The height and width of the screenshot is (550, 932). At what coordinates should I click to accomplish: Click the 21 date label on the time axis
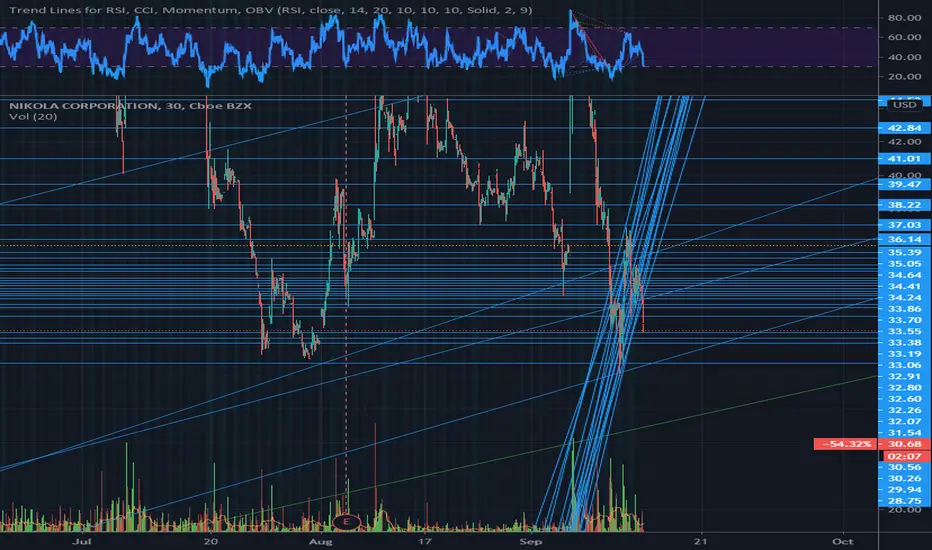pos(701,542)
